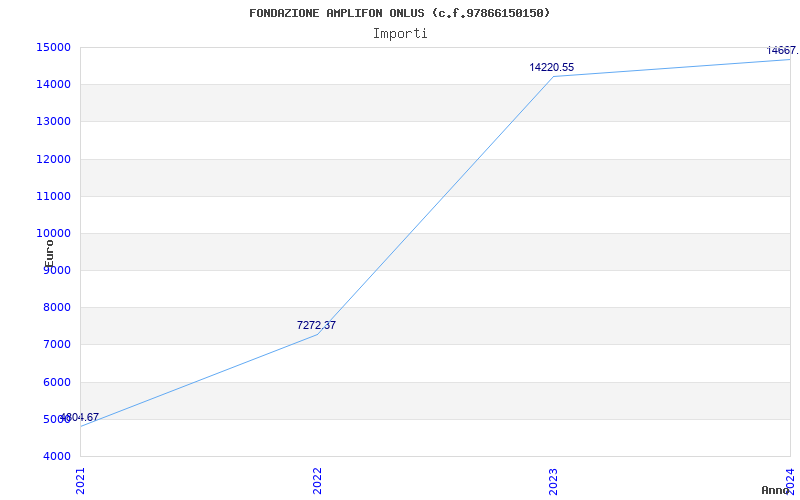Click y-axis value 13000
Image resolution: width=800 pixels, height=500 pixels.
[53, 122]
